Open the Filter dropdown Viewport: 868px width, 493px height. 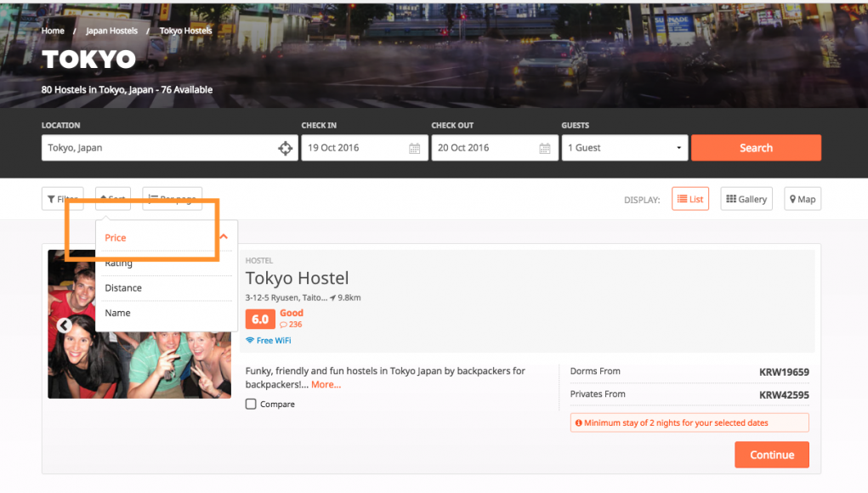[63, 199]
